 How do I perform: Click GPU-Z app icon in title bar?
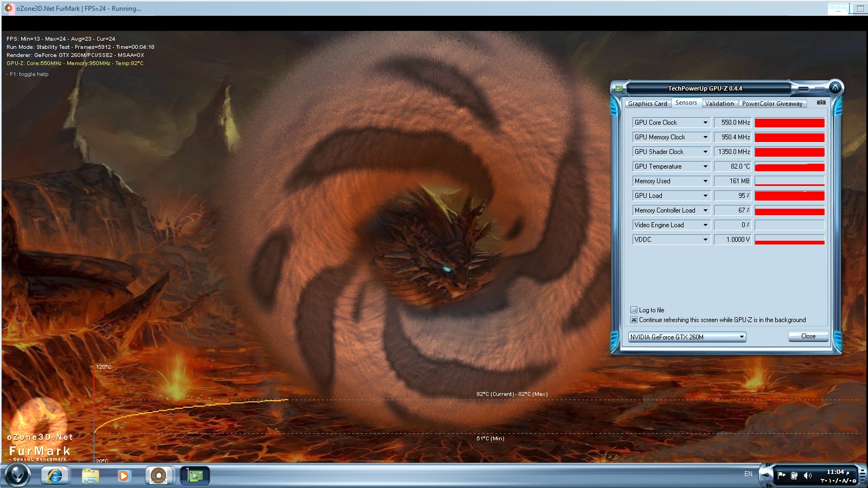(619, 88)
